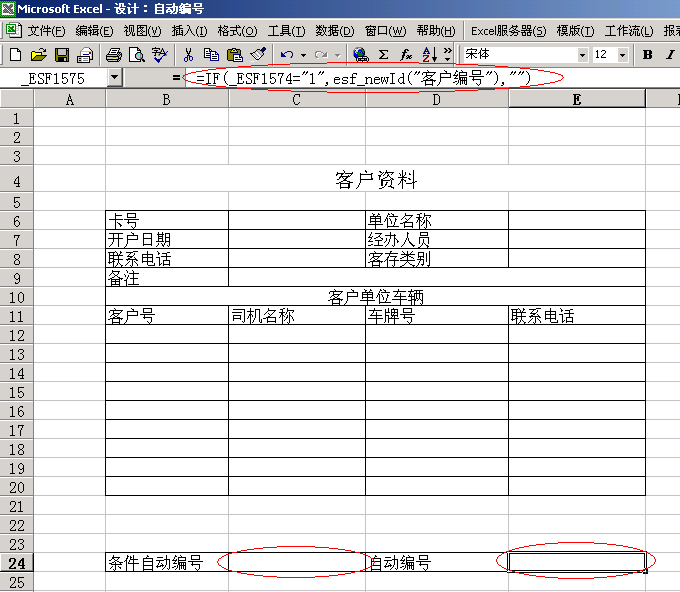Open the 视图(V) menu

[142, 31]
